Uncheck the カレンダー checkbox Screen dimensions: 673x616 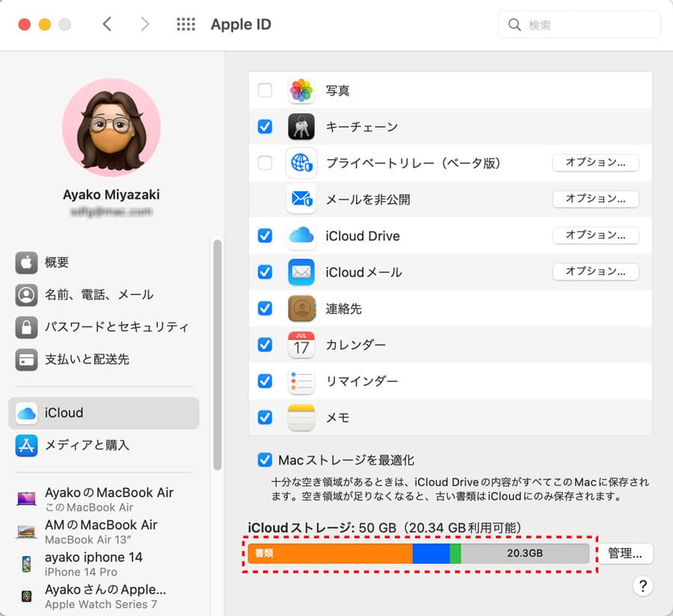point(265,345)
